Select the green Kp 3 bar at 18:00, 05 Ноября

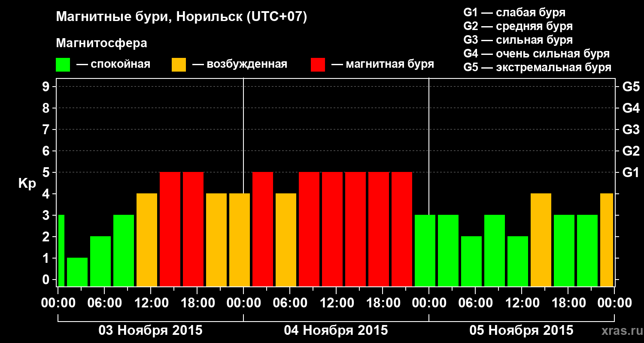(564, 250)
